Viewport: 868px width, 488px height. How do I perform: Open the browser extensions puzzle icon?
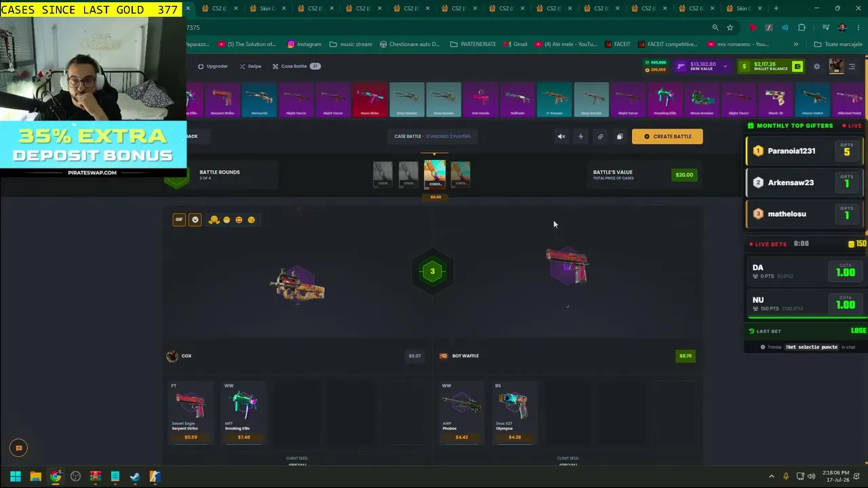coord(802,28)
